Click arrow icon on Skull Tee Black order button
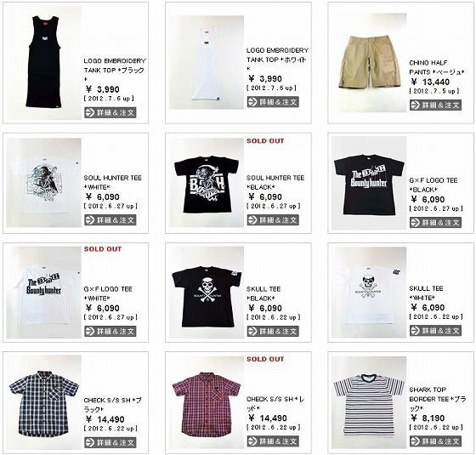Image resolution: width=476 pixels, height=455 pixels. coord(252,331)
